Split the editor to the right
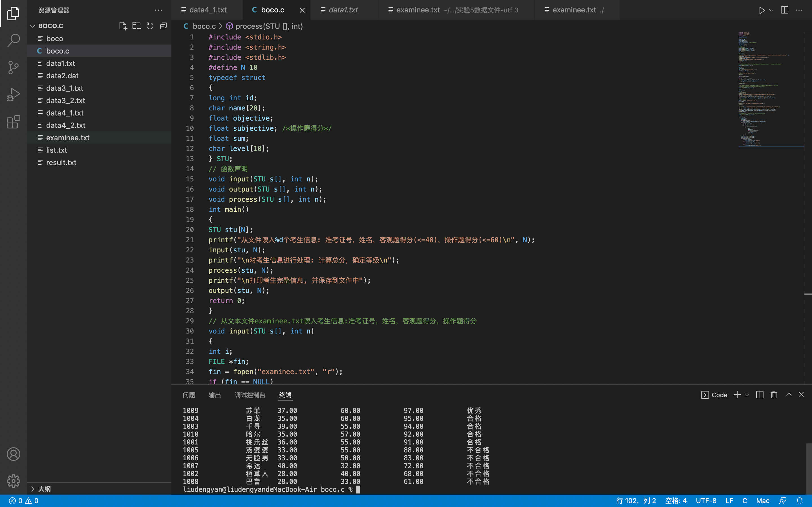Viewport: 812px width, 507px height. click(784, 10)
